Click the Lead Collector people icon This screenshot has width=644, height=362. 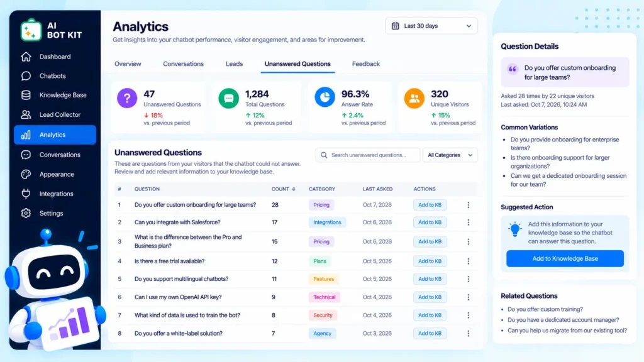[x=26, y=114]
